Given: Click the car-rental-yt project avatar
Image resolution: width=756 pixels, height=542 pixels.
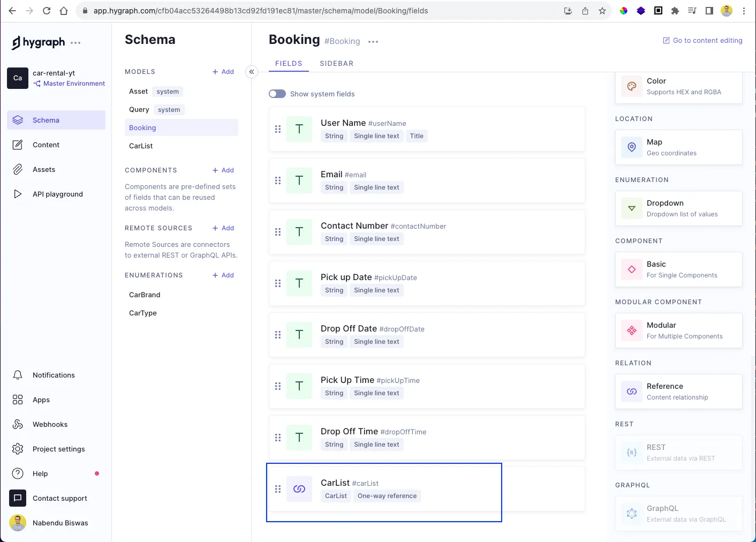Looking at the screenshot, I should tap(18, 78).
